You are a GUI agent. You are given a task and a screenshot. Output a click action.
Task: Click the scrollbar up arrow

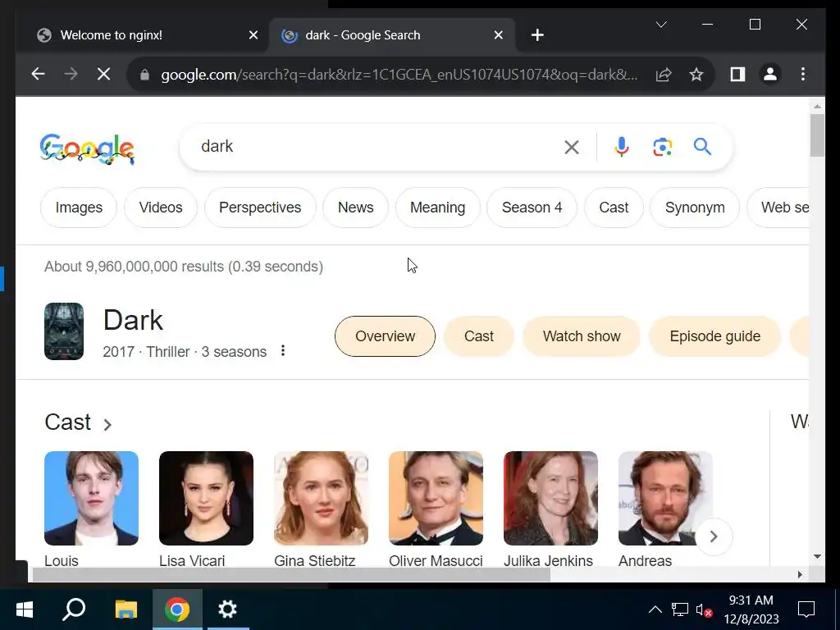817,106
